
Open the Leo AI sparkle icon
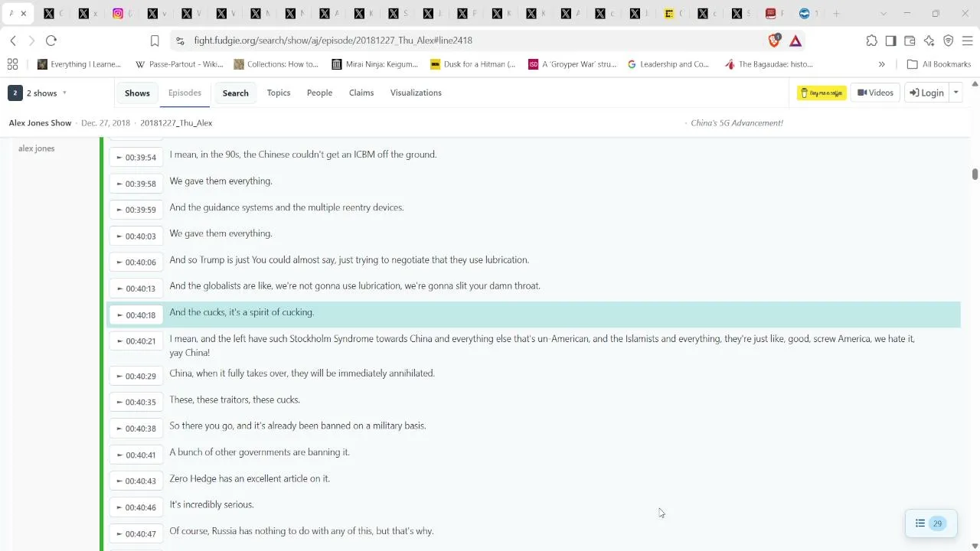929,41
